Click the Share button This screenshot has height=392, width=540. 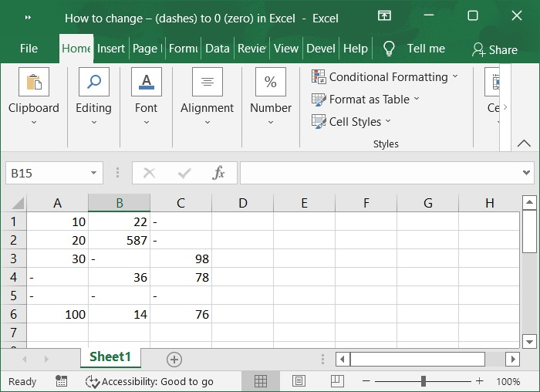(x=494, y=49)
